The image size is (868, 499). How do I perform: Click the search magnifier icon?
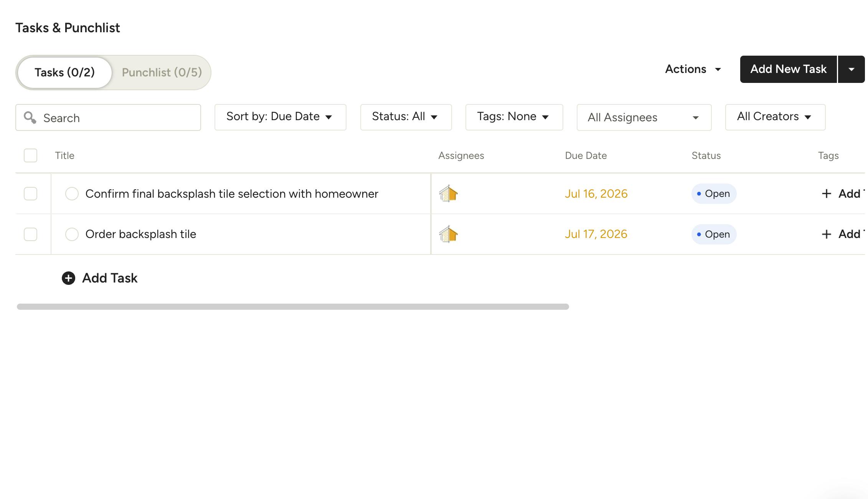point(30,117)
